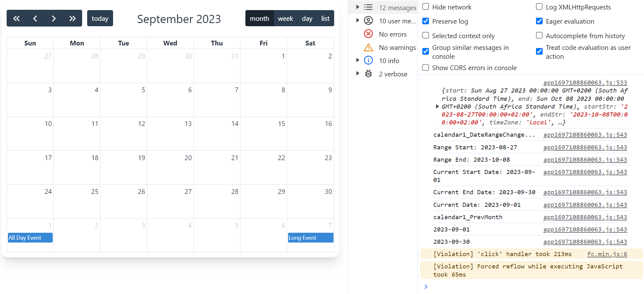The image size is (644, 294).
Task: Go to previous month with left chevron
Action: tap(35, 19)
